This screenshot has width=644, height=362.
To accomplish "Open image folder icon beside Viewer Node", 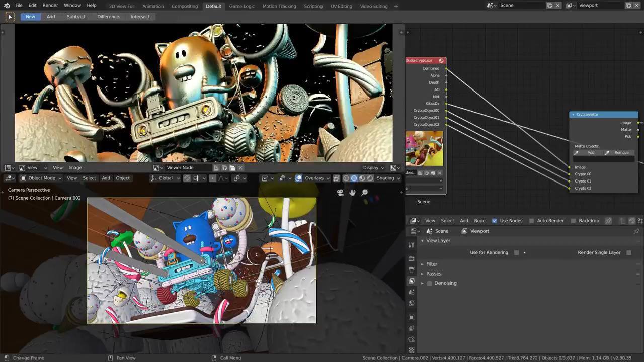I will [x=232, y=168].
